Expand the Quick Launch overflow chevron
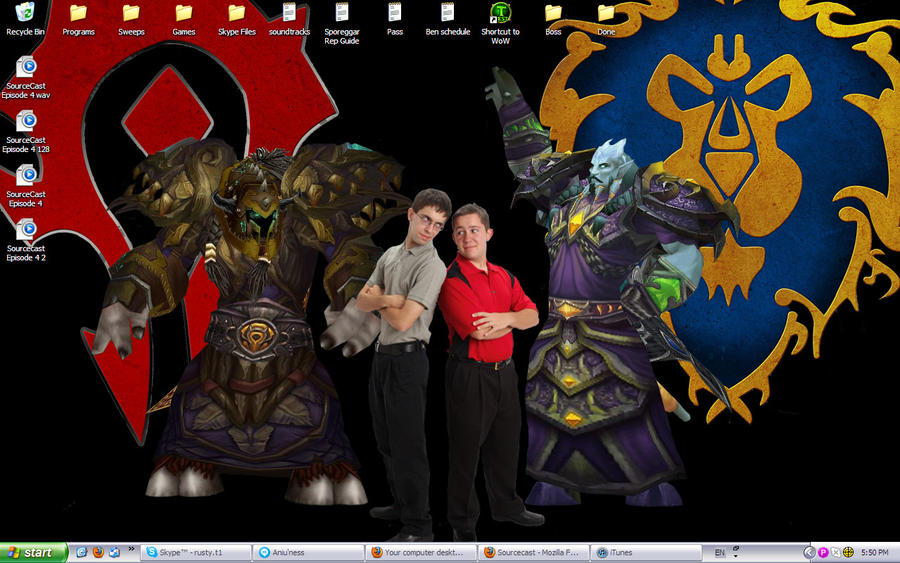The height and width of the screenshot is (563, 900). coord(131,549)
